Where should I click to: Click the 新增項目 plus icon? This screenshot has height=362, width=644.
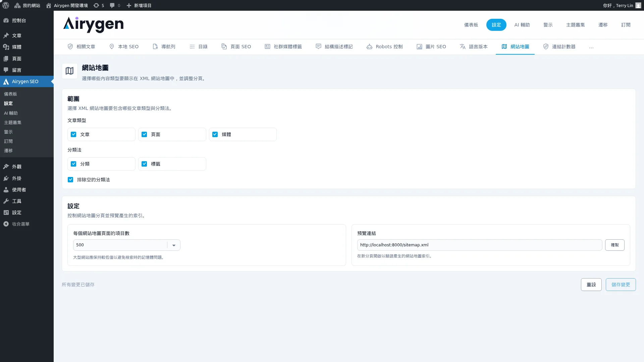tap(129, 5)
